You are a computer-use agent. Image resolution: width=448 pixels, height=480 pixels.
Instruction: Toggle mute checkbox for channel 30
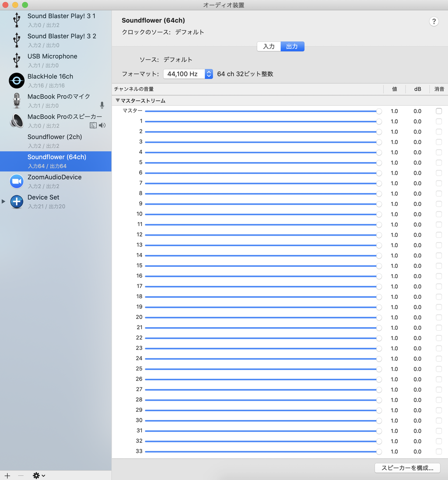click(x=439, y=420)
